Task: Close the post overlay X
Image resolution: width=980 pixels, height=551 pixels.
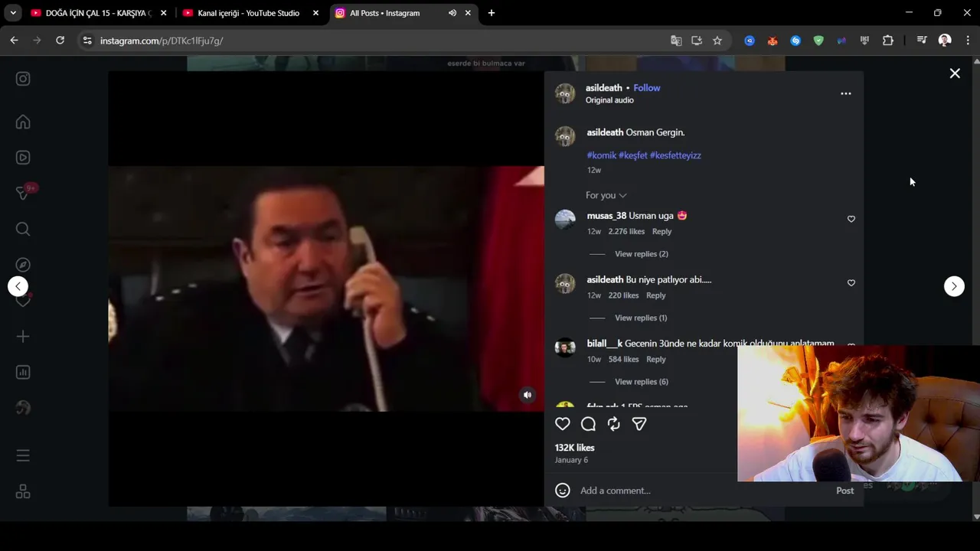Action: [955, 73]
